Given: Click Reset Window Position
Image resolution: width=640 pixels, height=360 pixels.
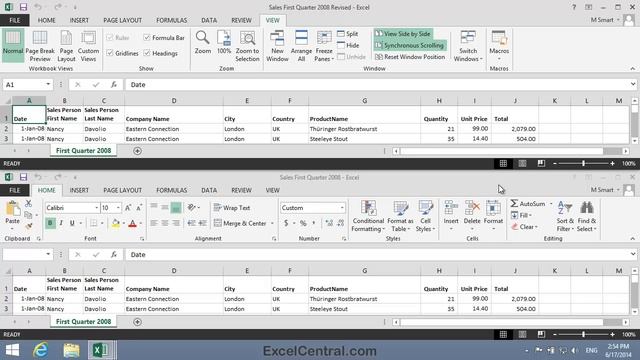Looking at the screenshot, I should [410, 57].
